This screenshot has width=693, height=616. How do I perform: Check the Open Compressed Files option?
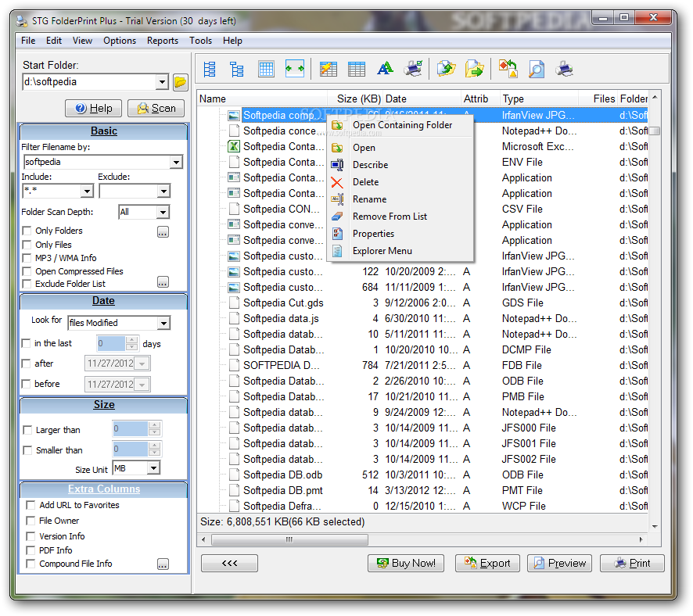[x=27, y=271]
